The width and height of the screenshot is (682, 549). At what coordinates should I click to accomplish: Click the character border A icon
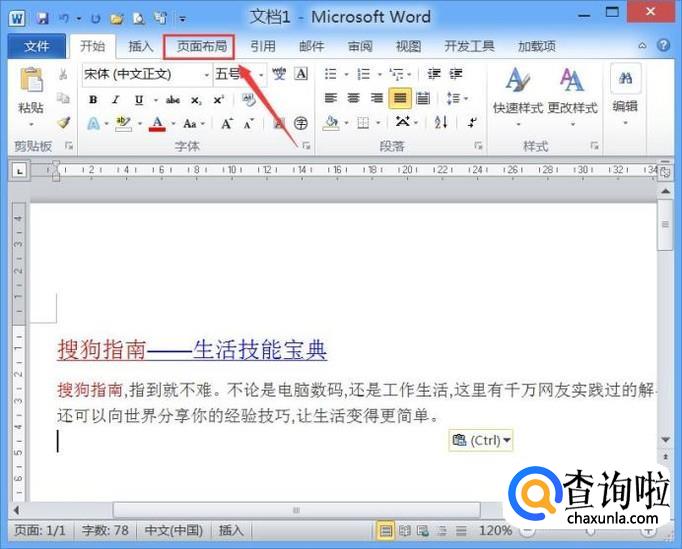pyautogui.click(x=301, y=74)
